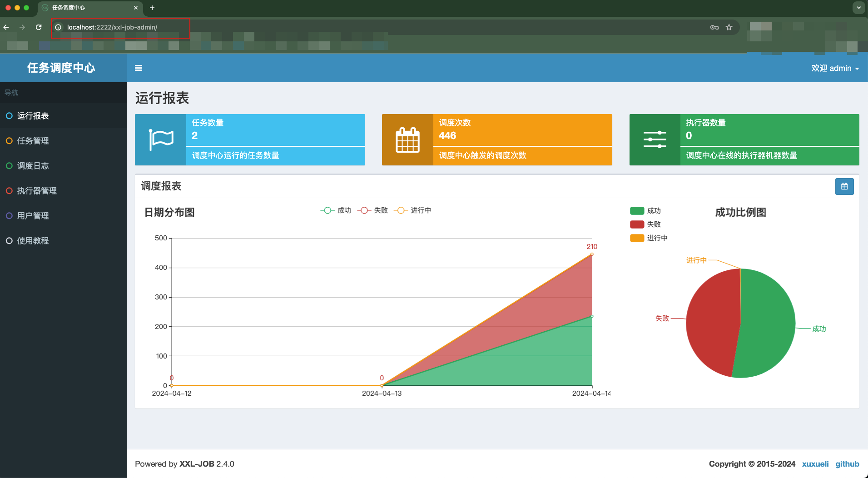Toggle 失败 series in line chart legend
The width and height of the screenshot is (868, 478).
(x=372, y=210)
